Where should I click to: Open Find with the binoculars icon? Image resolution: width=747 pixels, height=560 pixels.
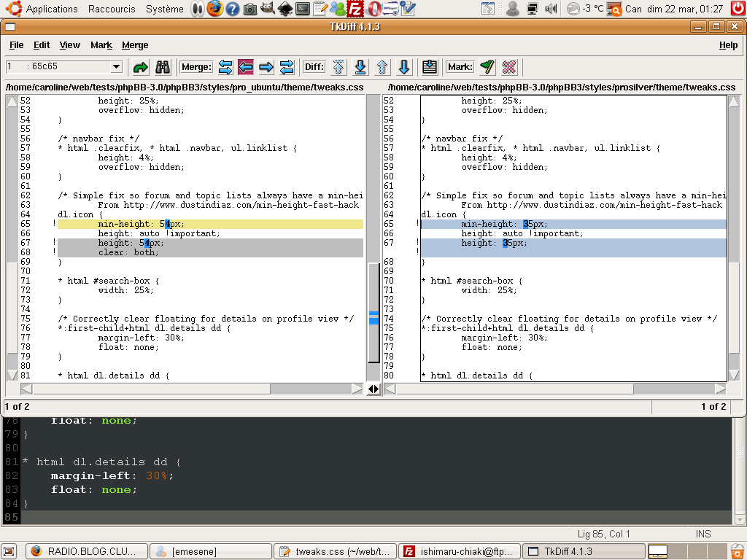click(163, 67)
